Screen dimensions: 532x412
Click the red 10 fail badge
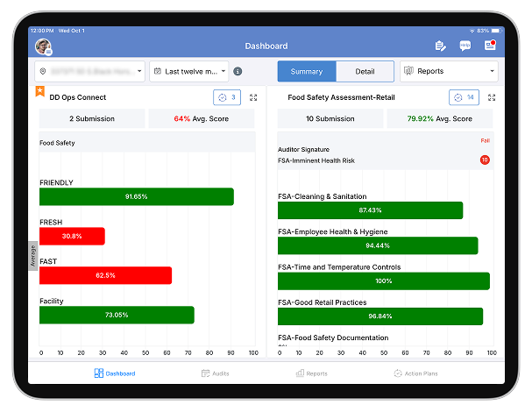[484, 160]
